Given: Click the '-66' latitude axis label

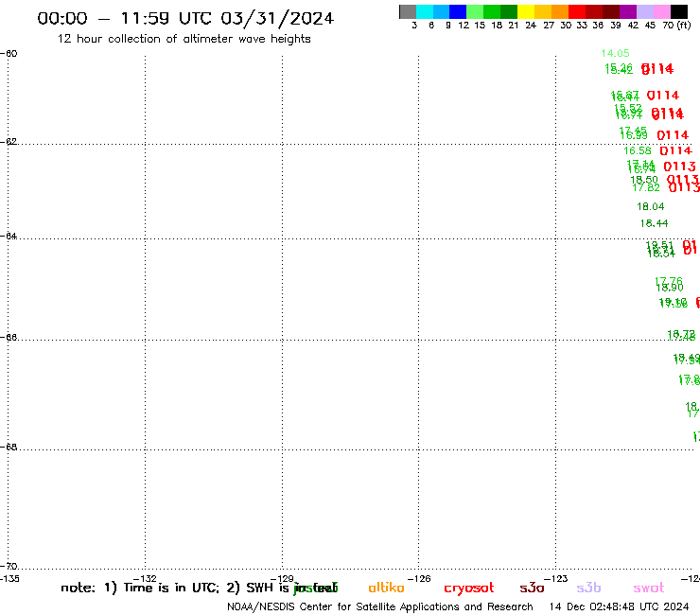Looking at the screenshot, I should pos(9,337).
